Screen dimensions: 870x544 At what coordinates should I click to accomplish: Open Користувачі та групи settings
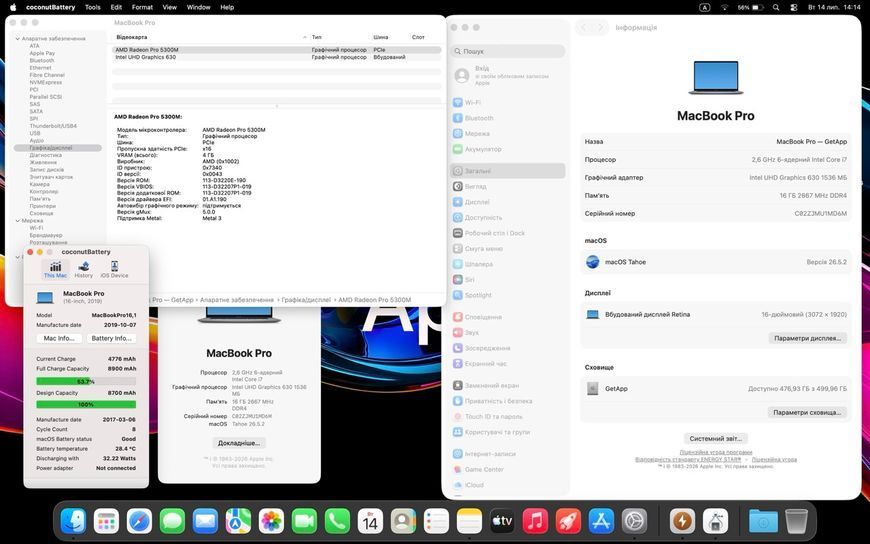[508, 432]
